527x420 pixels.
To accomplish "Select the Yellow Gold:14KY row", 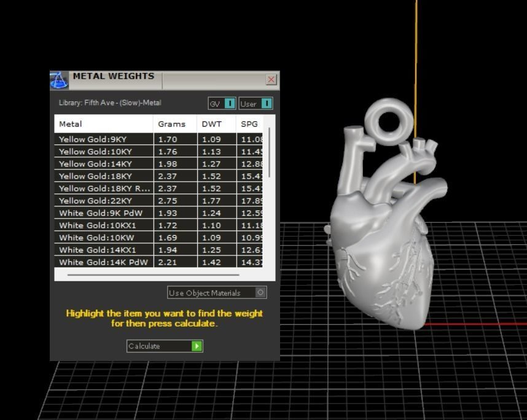I will click(158, 164).
